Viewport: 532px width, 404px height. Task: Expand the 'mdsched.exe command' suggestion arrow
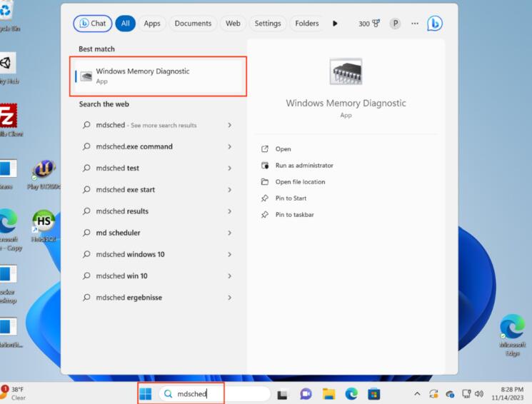(229, 147)
